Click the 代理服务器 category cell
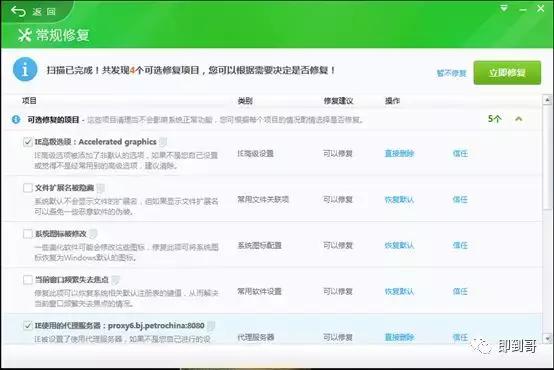 tap(255, 337)
